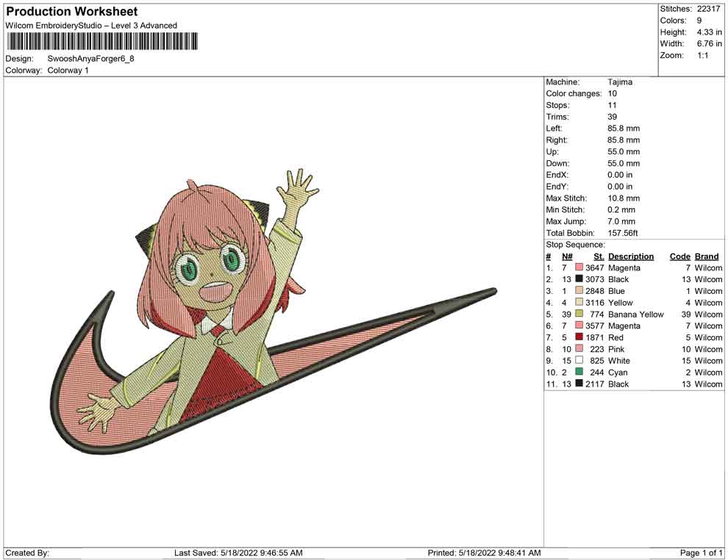Click the 'Banana Yellow' description text
The image size is (728, 560).
pyautogui.click(x=635, y=314)
